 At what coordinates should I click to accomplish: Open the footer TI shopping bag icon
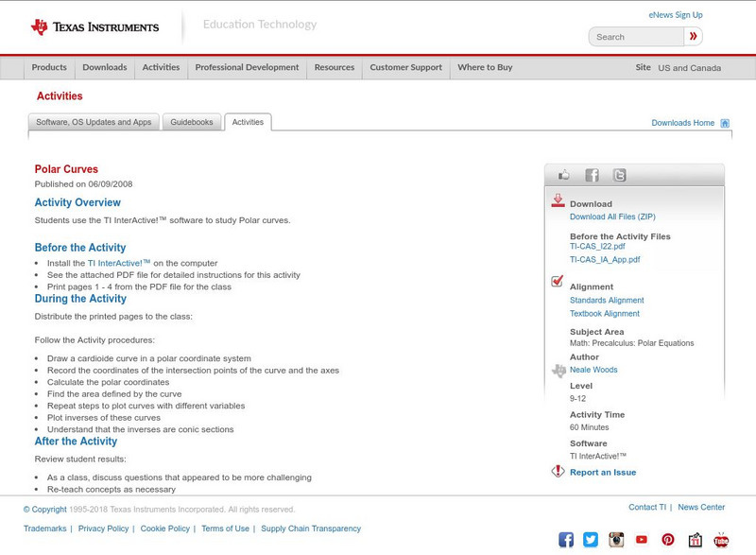click(x=695, y=540)
